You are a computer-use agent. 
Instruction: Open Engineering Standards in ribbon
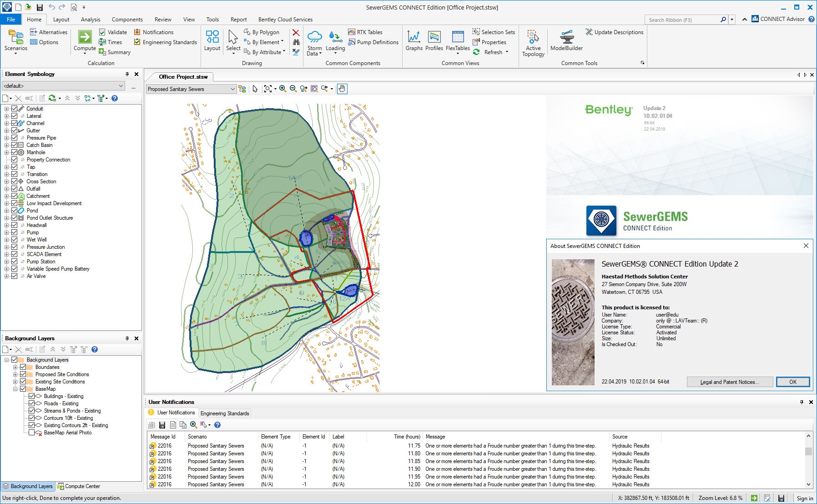[165, 42]
